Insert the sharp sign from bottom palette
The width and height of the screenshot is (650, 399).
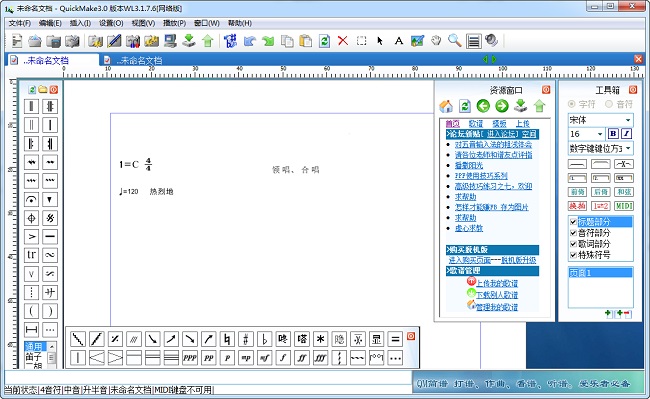[246, 339]
